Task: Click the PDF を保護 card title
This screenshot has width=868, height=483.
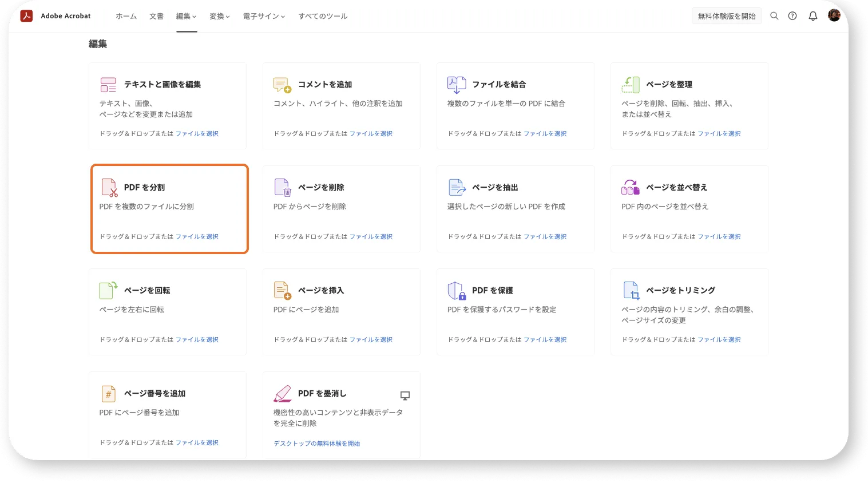Action: coord(492,290)
